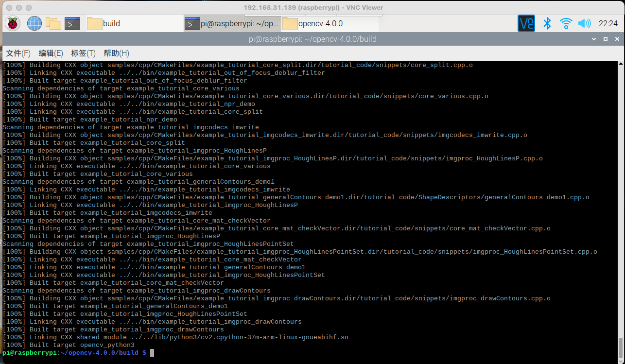The image size is (625, 364).
Task: Click the macOS VNC Viewer window title
Action: [313, 7]
